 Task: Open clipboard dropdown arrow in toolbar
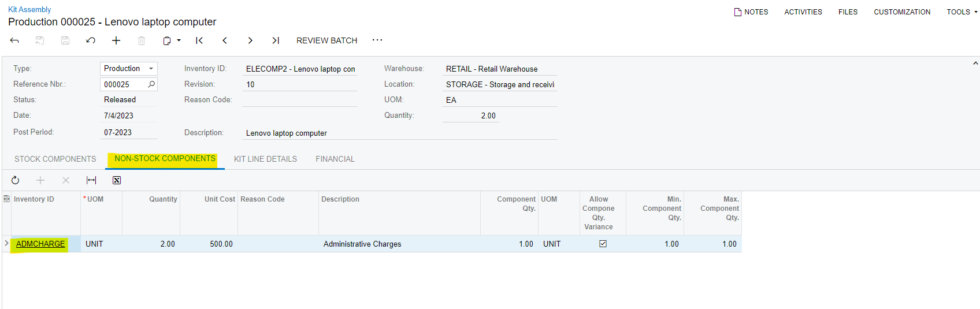[179, 40]
